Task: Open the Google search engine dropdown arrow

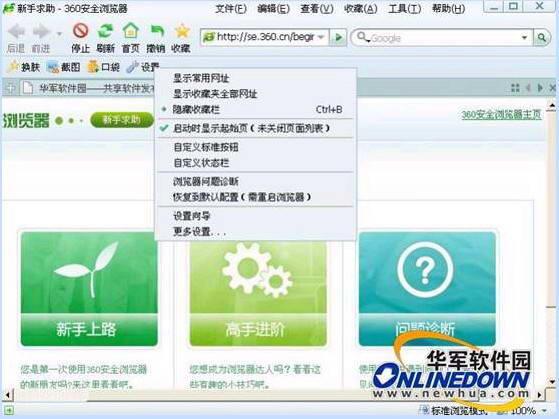Action: [x=524, y=37]
